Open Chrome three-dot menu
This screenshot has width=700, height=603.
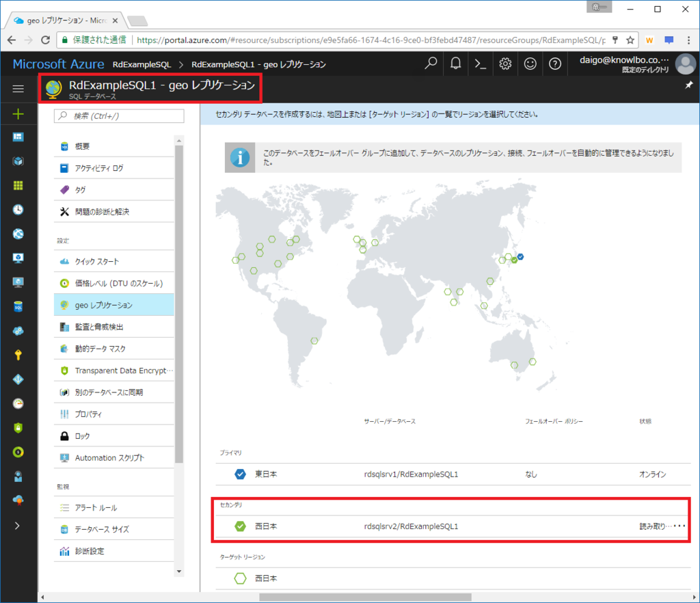tap(689, 40)
